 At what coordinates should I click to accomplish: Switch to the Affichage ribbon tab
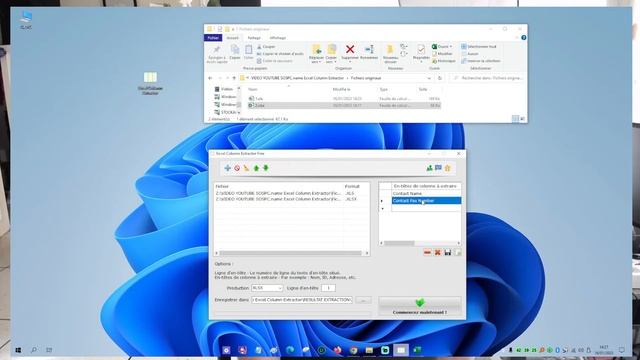tap(278, 38)
